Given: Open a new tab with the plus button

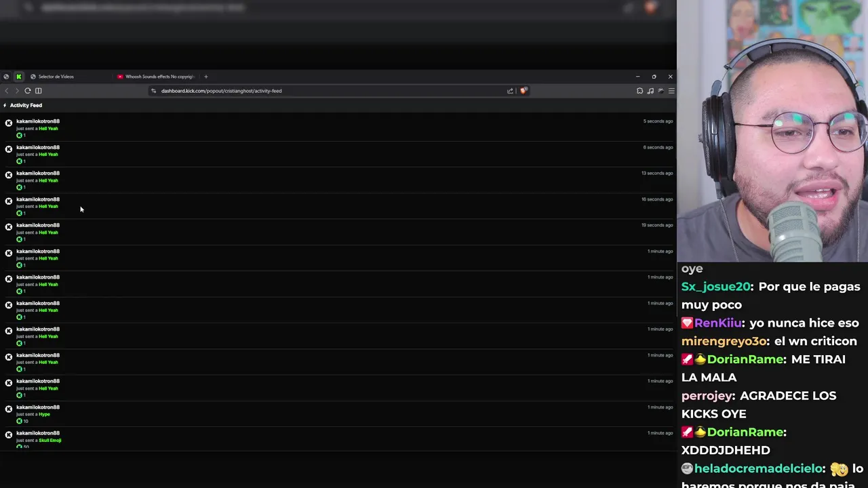Looking at the screenshot, I should 206,77.
